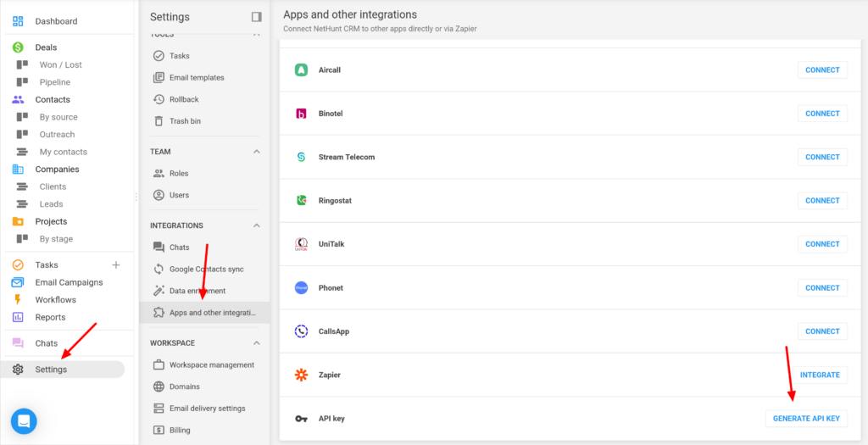Image resolution: width=868 pixels, height=445 pixels.
Task: Click the UniTalk logo icon
Action: pos(301,244)
